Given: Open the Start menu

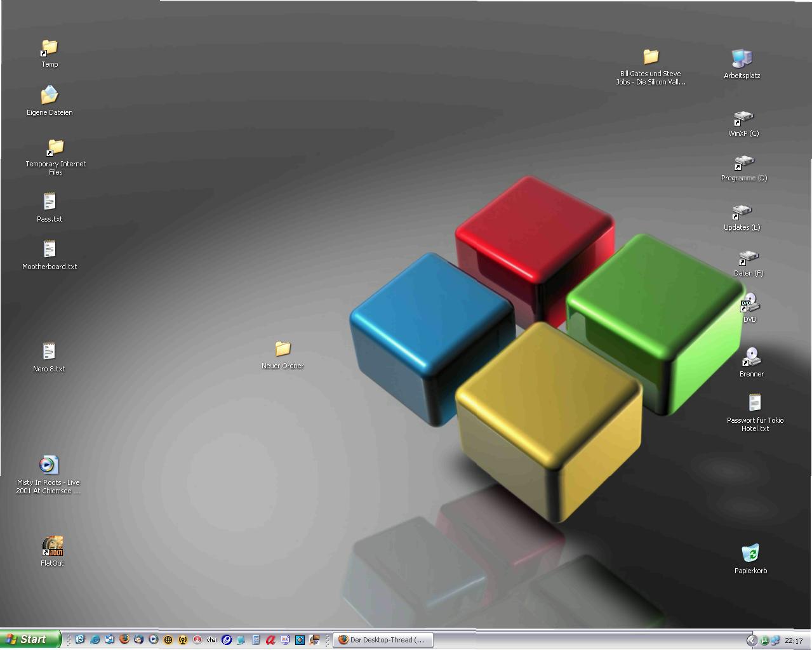Looking at the screenshot, I should click(x=30, y=639).
